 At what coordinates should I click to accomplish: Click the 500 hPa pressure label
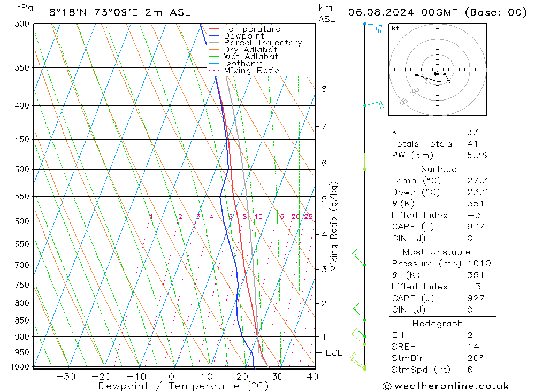click(x=22, y=169)
